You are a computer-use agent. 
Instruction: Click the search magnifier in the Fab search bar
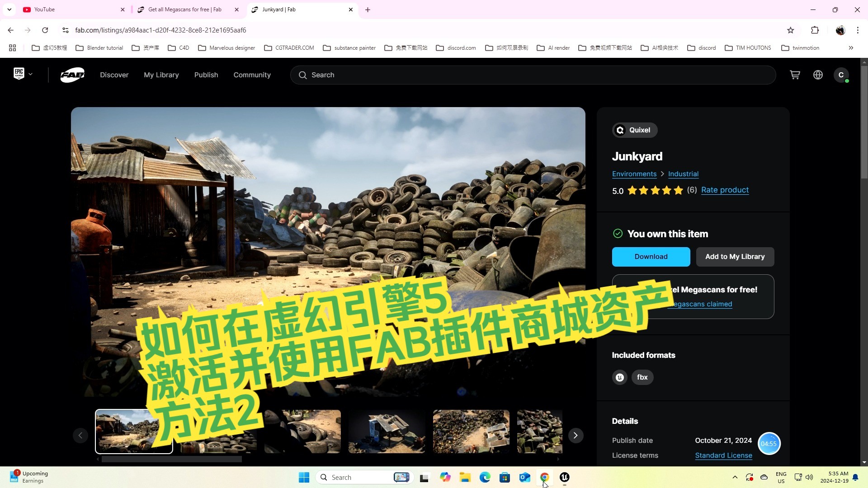click(302, 75)
